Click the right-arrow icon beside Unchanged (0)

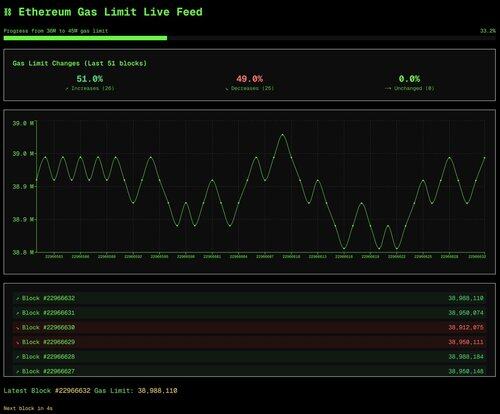(x=388, y=89)
